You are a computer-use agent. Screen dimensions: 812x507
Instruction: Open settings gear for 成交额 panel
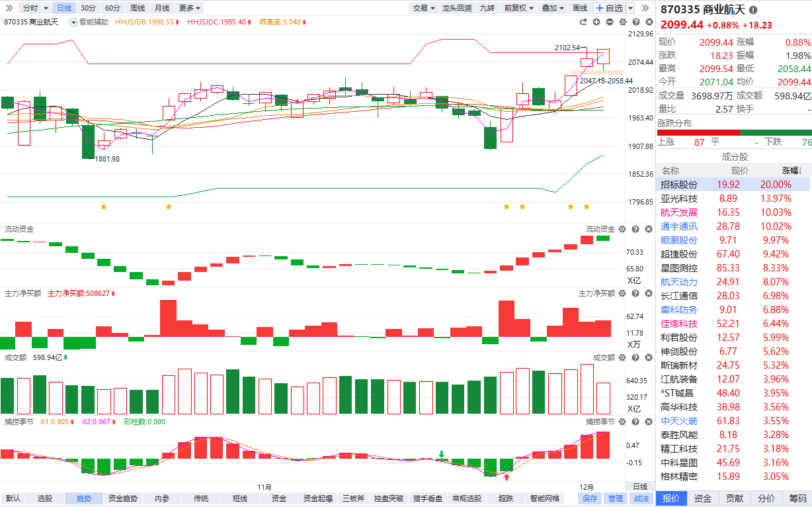coord(622,357)
